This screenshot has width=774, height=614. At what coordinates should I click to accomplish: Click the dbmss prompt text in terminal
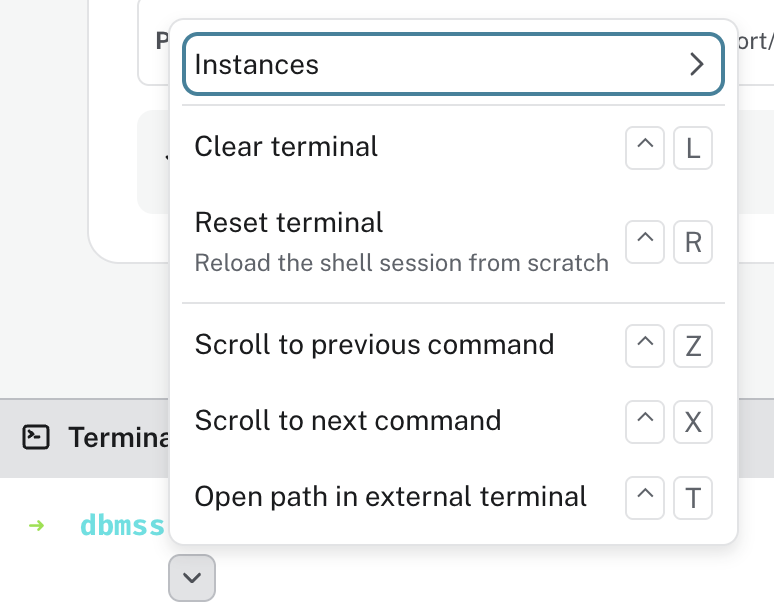(x=122, y=525)
